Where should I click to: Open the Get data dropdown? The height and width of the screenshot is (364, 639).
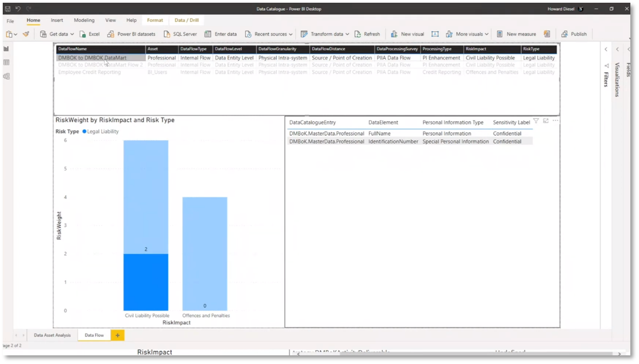pos(57,34)
